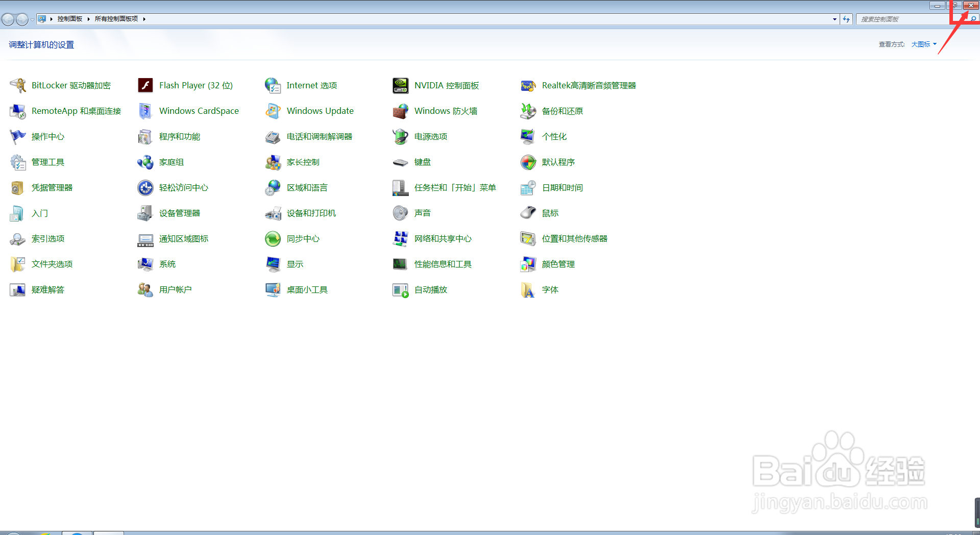Screen dimensions: 980x535
Task: Open 电源选项 icon
Action: [x=401, y=136]
